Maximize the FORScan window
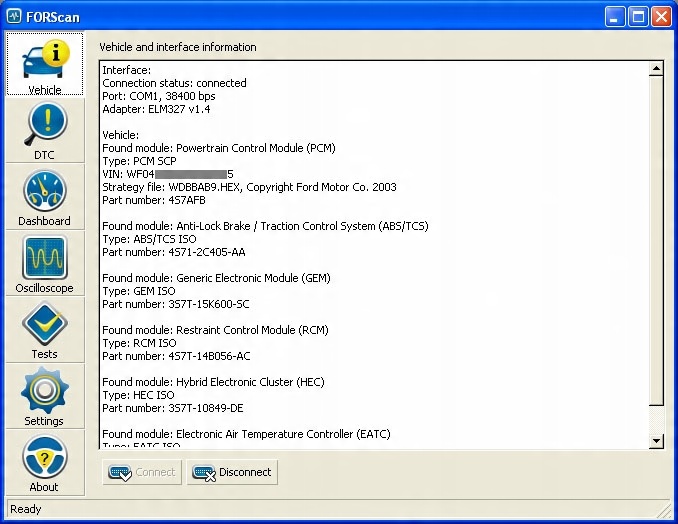678x524 pixels. [x=638, y=17]
